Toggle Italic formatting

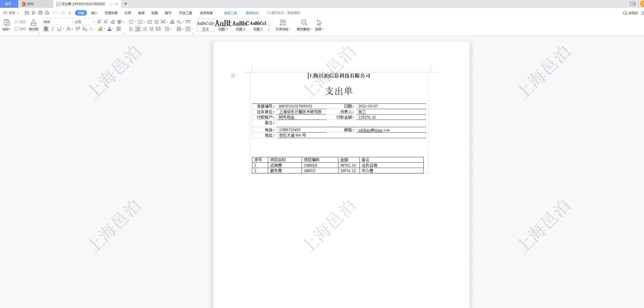click(53, 29)
